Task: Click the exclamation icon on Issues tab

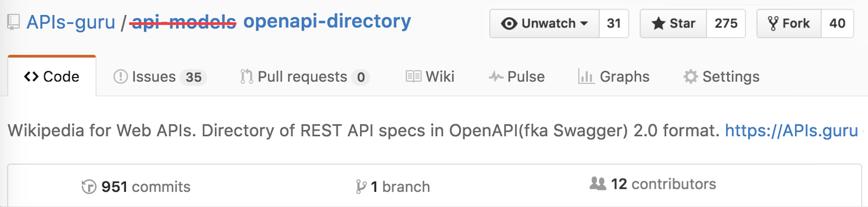Action: 120,76
